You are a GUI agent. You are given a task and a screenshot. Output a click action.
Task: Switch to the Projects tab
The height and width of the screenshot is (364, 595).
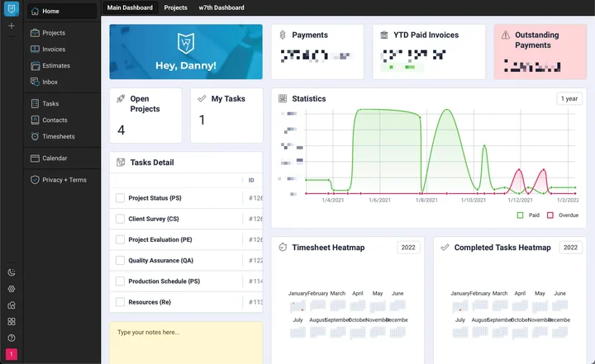pos(175,7)
